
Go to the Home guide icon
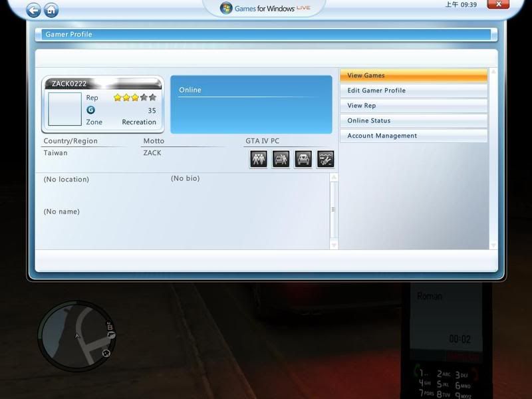coord(51,10)
